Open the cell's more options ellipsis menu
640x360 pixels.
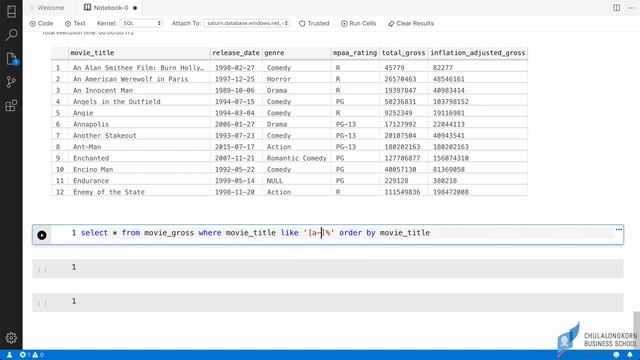pos(619,229)
